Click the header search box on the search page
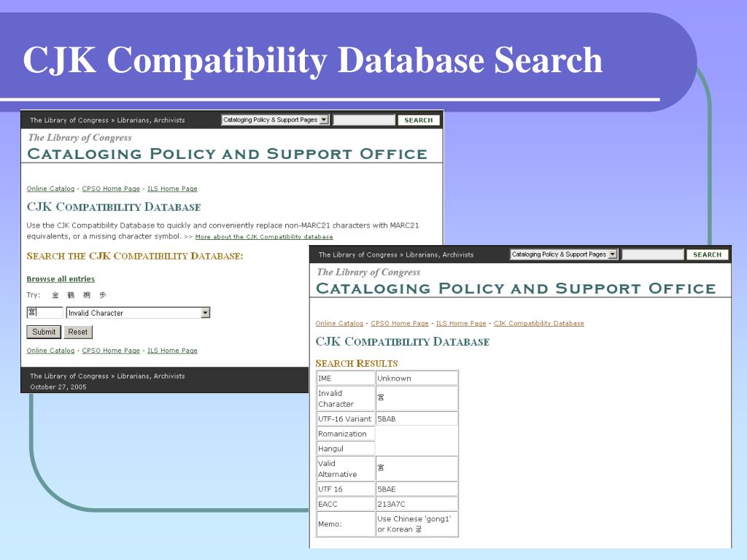This screenshot has width=747, height=560. click(x=364, y=120)
